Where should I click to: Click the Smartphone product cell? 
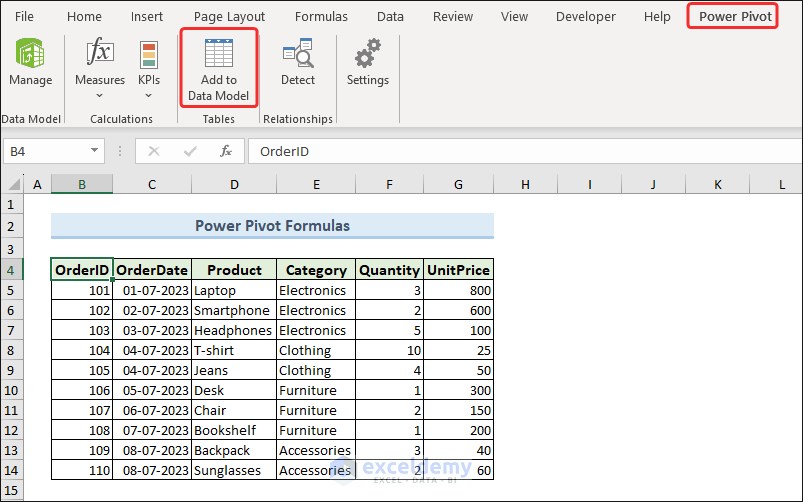[x=234, y=310]
